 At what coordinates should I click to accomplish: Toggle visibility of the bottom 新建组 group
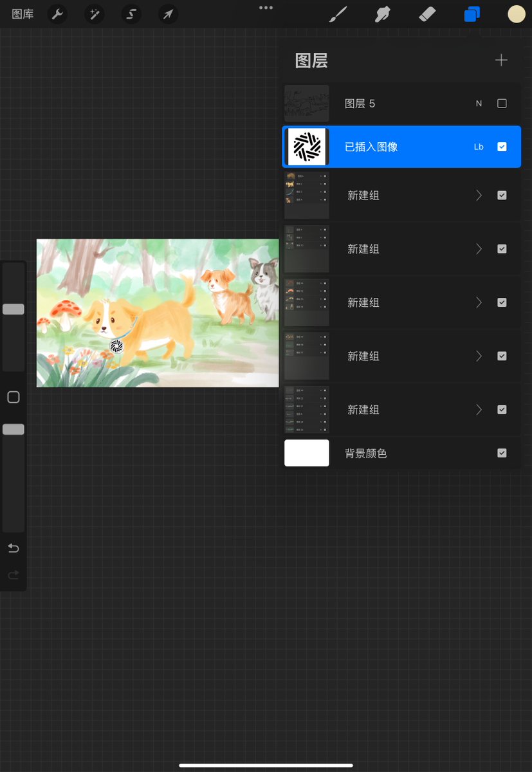[502, 410]
